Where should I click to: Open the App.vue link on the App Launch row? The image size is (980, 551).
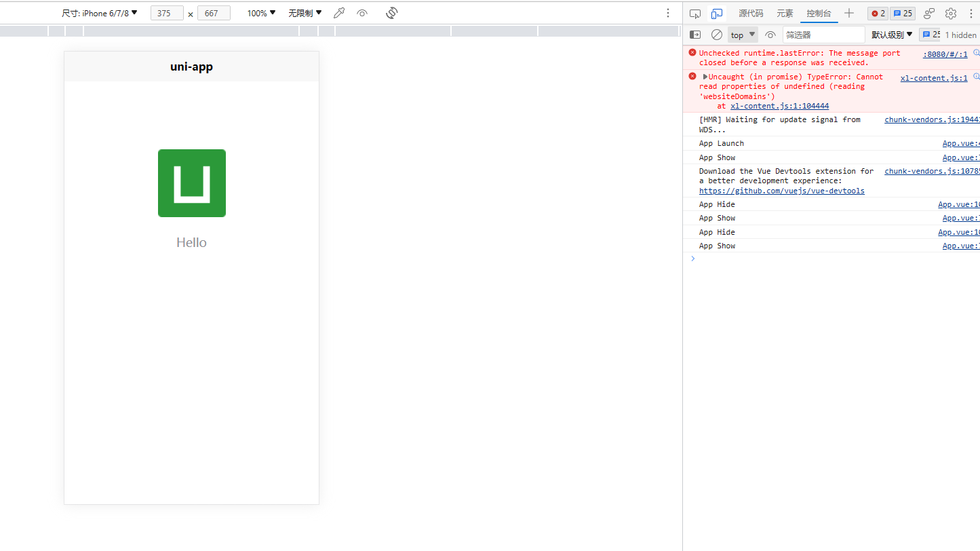coord(961,143)
